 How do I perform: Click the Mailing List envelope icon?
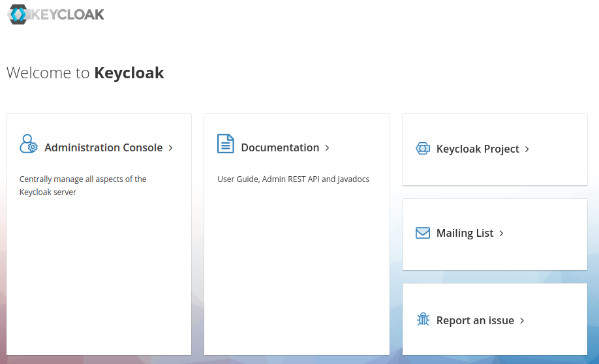tap(423, 233)
